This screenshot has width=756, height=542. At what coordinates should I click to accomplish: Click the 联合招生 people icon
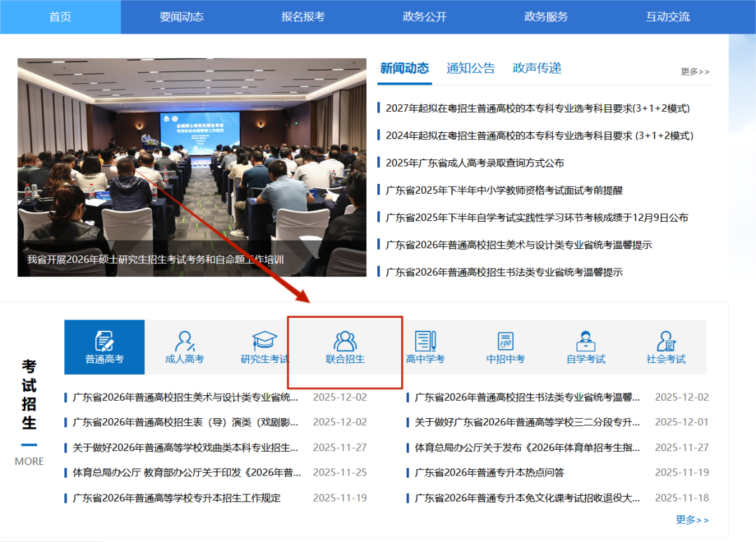click(x=345, y=341)
